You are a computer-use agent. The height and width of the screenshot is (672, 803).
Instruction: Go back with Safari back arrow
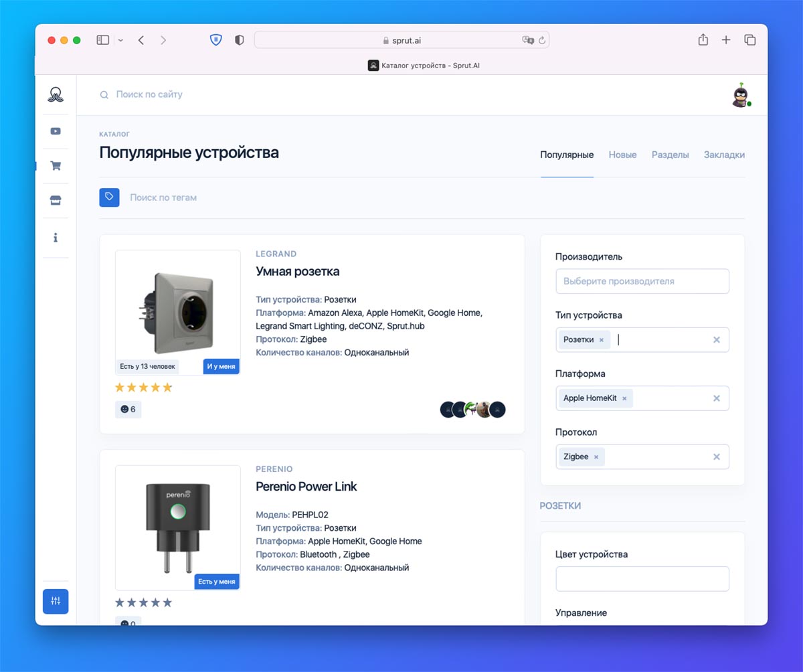pyautogui.click(x=141, y=40)
